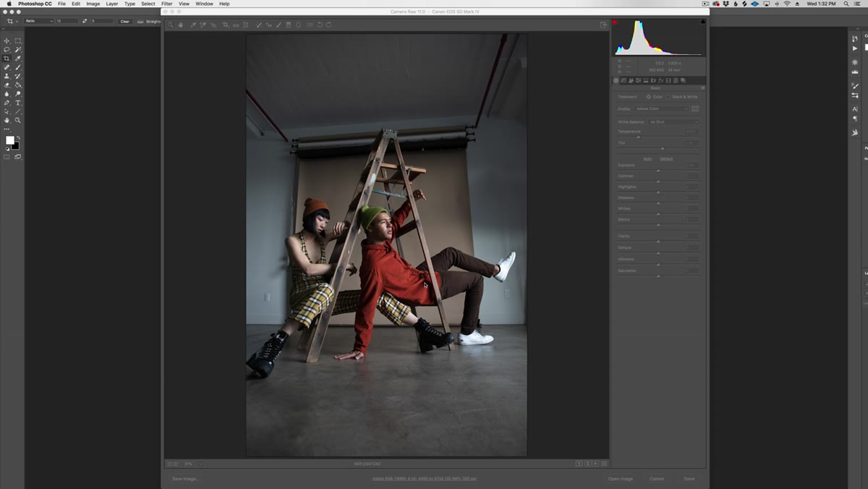Toggle shadow clipping warning in histogram
The width and height of the screenshot is (868, 489).
[x=615, y=22]
